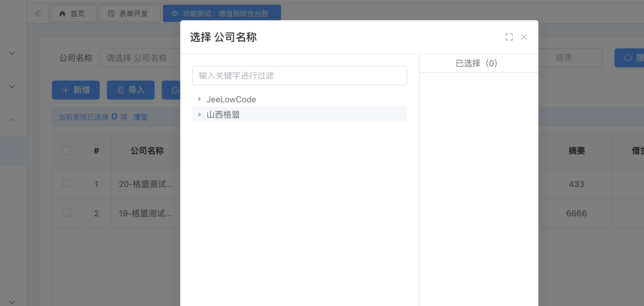Image resolution: width=644 pixels, height=306 pixels.
Task: Click the import icon on 导入 button
Action: pos(121,90)
